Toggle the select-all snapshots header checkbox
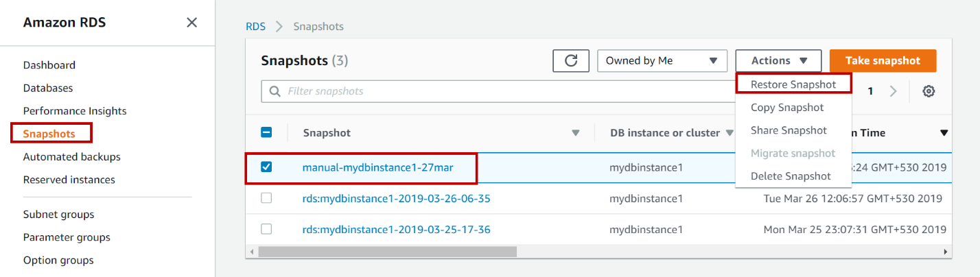 pos(267,133)
